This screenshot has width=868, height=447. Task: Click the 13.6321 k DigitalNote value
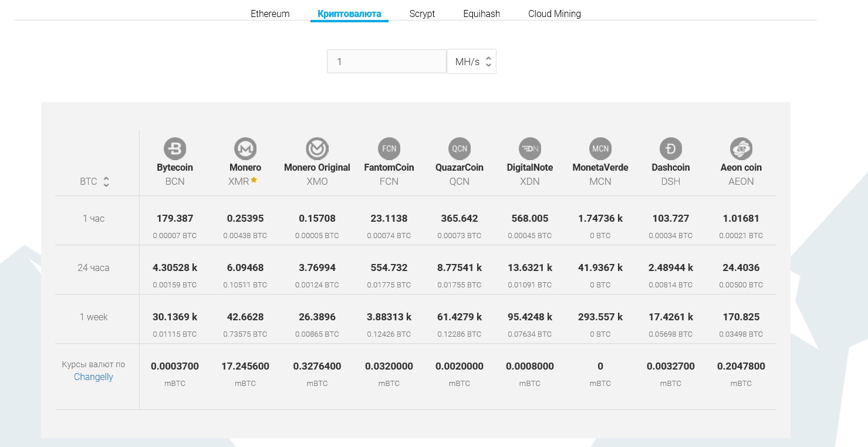pos(530,267)
